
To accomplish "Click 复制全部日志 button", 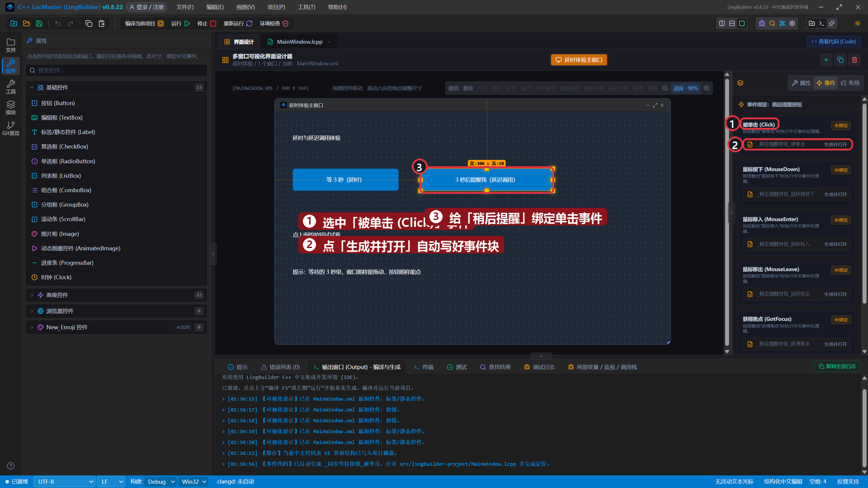I will (x=837, y=366).
